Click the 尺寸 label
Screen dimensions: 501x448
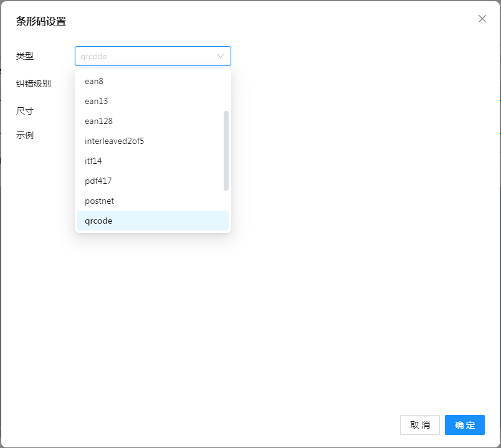tap(25, 111)
